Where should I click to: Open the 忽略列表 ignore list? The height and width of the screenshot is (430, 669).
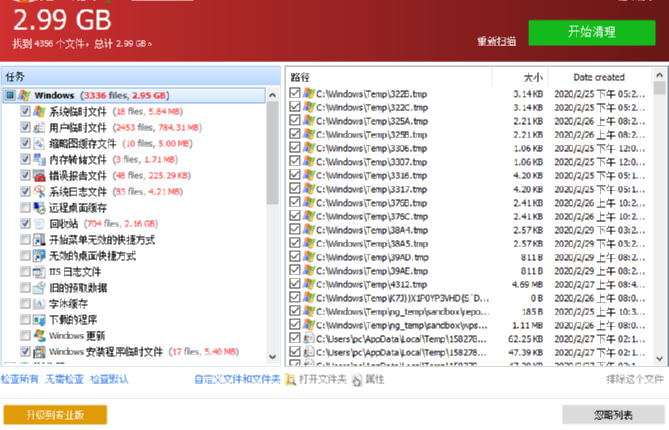613,415
